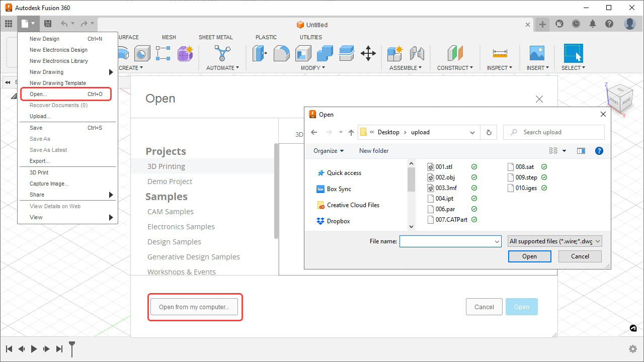Screen dimensions: 644x362
Task: Add a new design tab with plus icon
Action: 542,24
